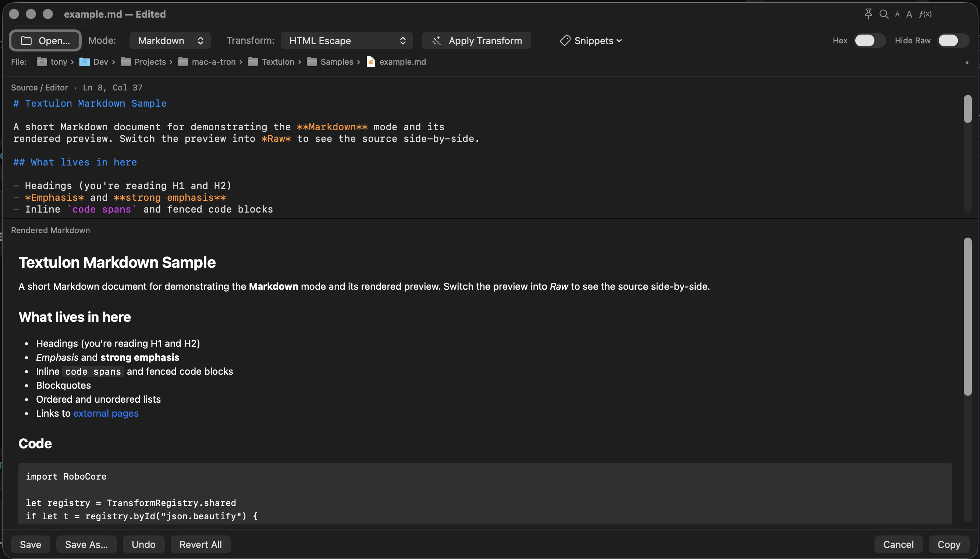980x559 pixels.
Task: Click 'example.md' filename in the breadcrumb
Action: (402, 62)
